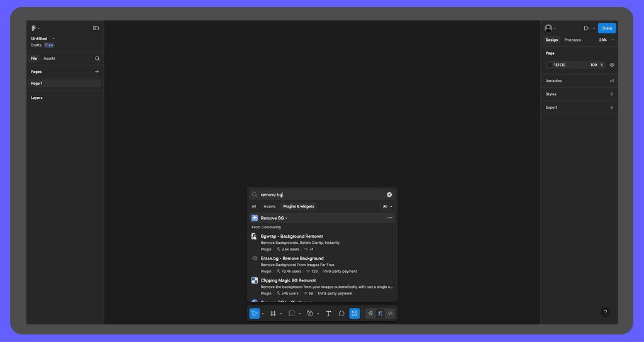The width and height of the screenshot is (644, 342).
Task: Open the user account avatar
Action: pos(548,28)
